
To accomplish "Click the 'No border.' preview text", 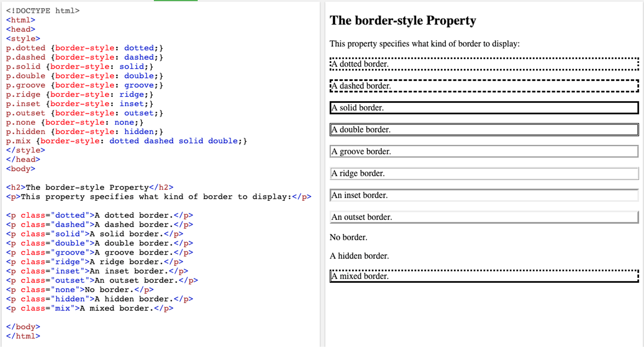I will [x=348, y=238].
